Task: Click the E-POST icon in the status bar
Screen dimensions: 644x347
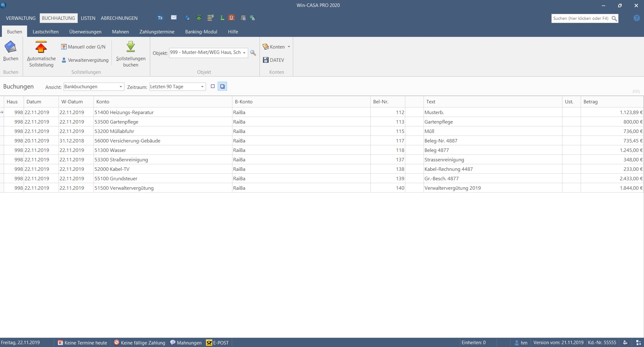Action: coord(209,343)
